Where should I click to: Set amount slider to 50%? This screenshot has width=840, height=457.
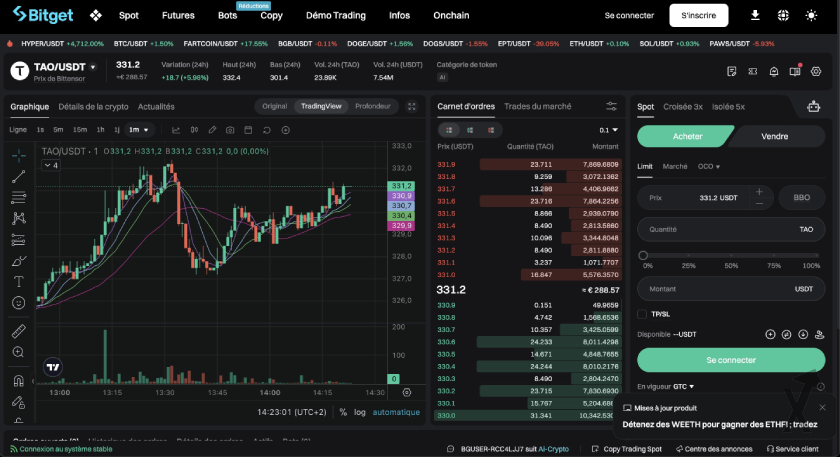coord(729,255)
